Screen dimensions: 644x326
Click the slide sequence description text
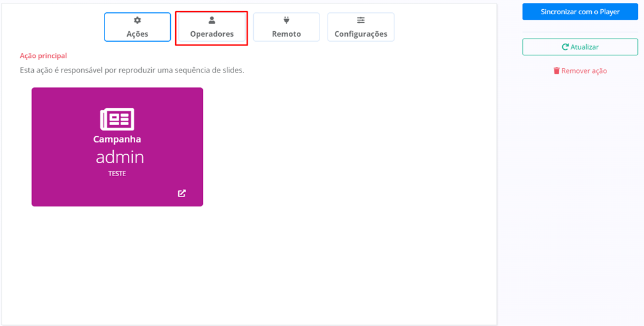132,70
